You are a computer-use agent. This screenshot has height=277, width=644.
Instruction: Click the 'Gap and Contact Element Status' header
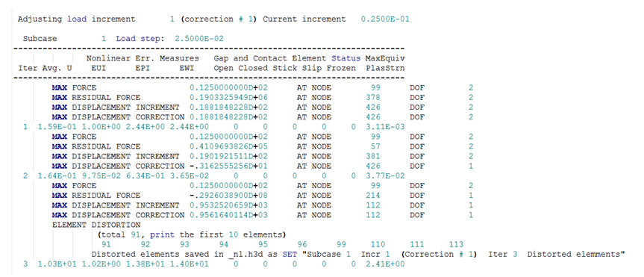287,58
